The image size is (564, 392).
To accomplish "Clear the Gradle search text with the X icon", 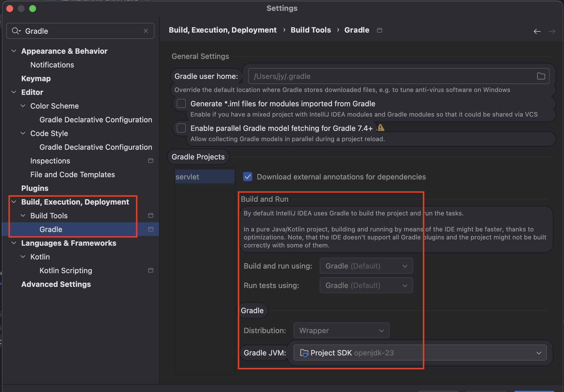I will pyautogui.click(x=146, y=31).
